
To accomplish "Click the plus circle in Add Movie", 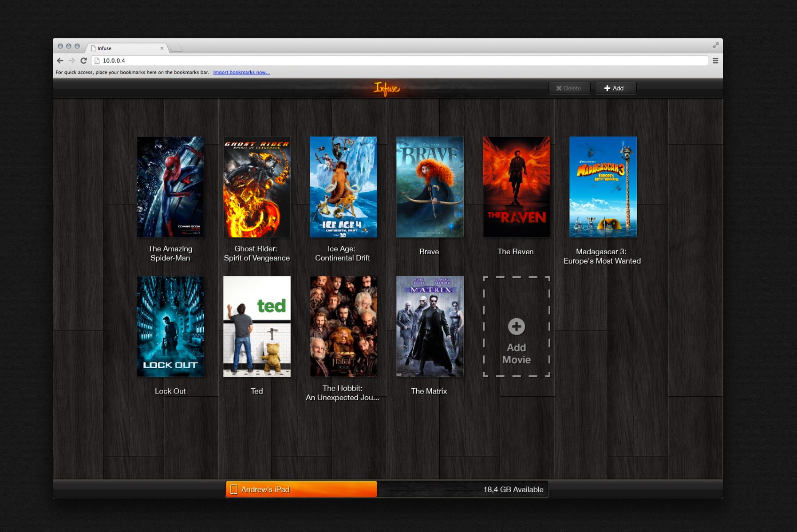I will point(516,327).
